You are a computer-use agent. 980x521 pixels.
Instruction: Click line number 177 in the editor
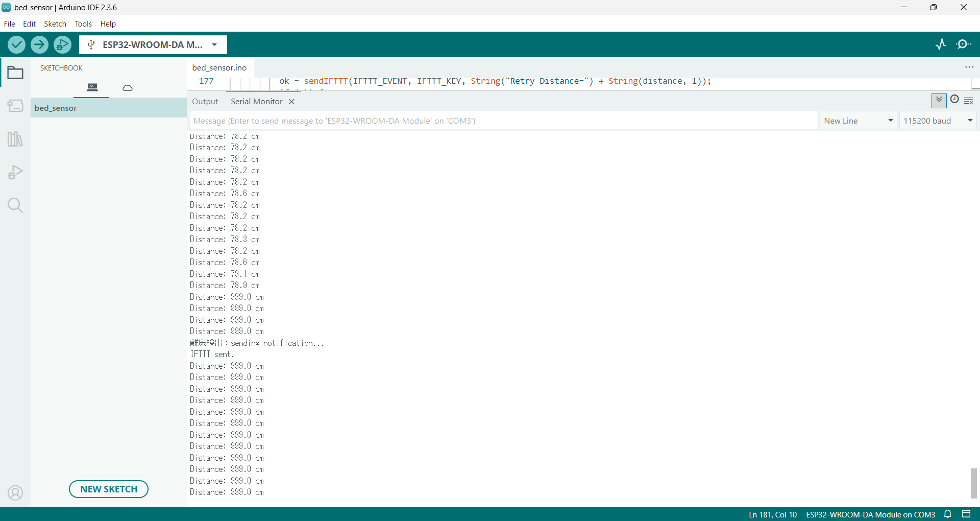tap(206, 81)
